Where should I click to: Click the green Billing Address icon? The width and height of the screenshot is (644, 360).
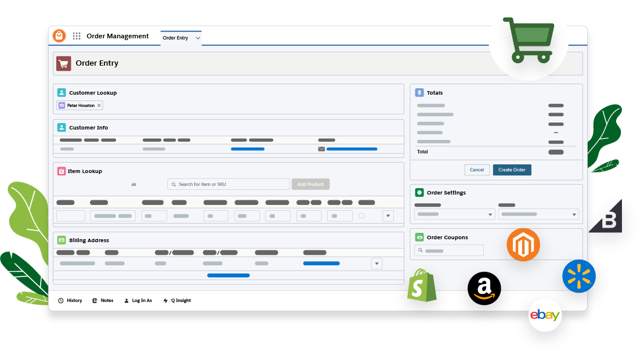(x=61, y=240)
